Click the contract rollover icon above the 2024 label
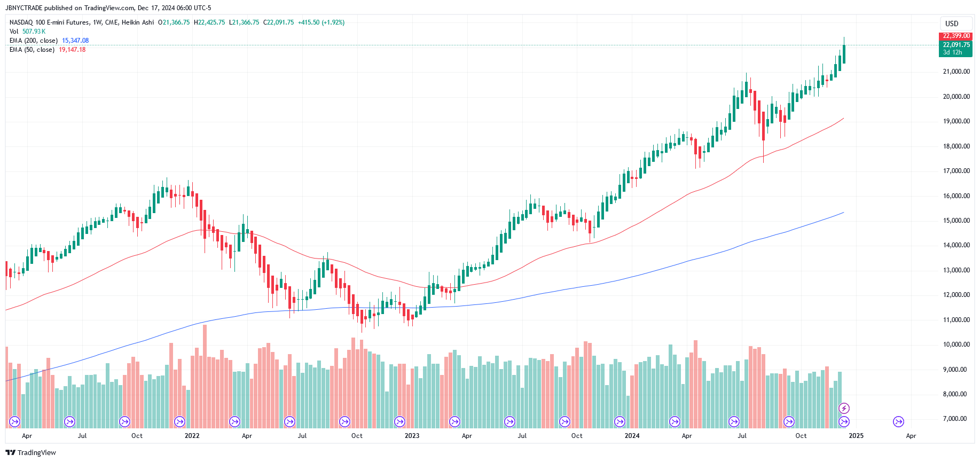Image resolution: width=980 pixels, height=462 pixels. [x=620, y=422]
